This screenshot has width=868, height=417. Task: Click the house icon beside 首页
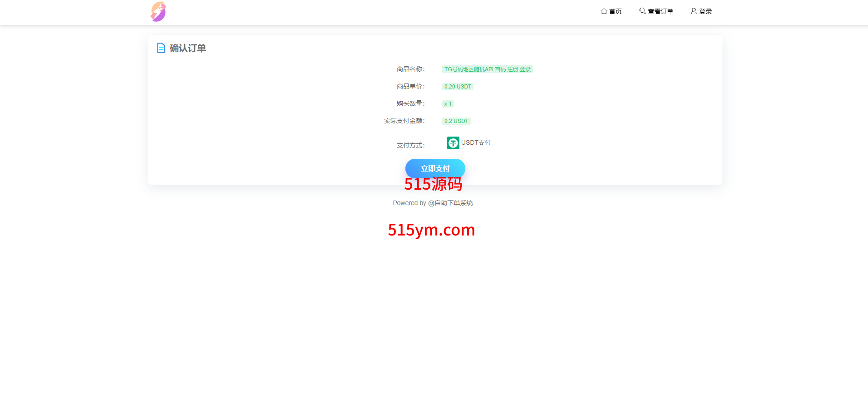[604, 11]
